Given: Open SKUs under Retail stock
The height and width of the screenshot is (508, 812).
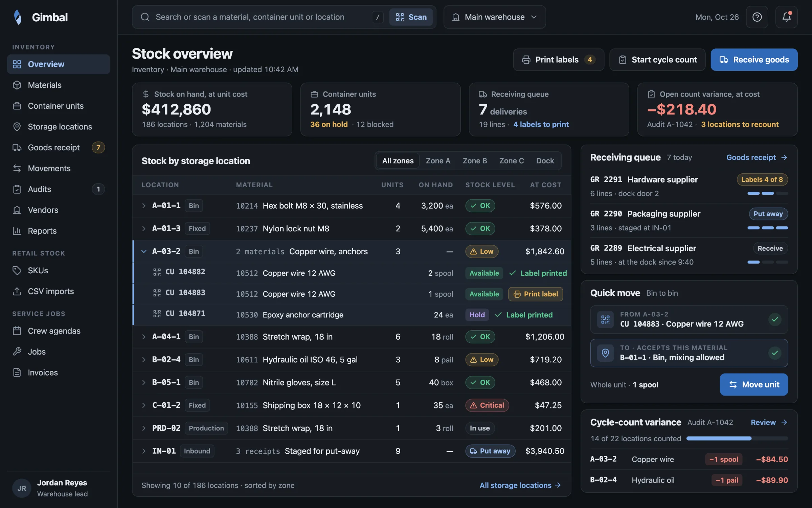Looking at the screenshot, I should coord(59,270).
